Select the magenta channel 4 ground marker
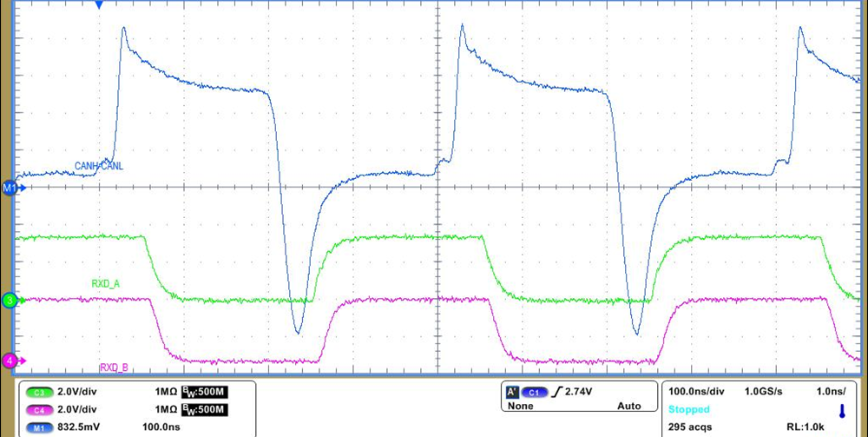868x437 pixels. (10, 360)
